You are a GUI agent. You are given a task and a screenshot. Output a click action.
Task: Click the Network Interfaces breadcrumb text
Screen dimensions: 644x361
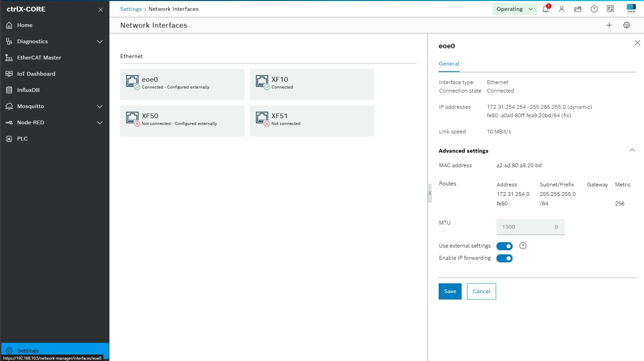pyautogui.click(x=174, y=9)
